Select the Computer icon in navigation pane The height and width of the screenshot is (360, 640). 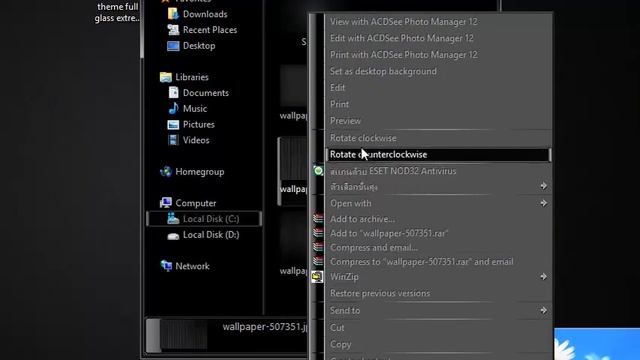[x=166, y=203]
